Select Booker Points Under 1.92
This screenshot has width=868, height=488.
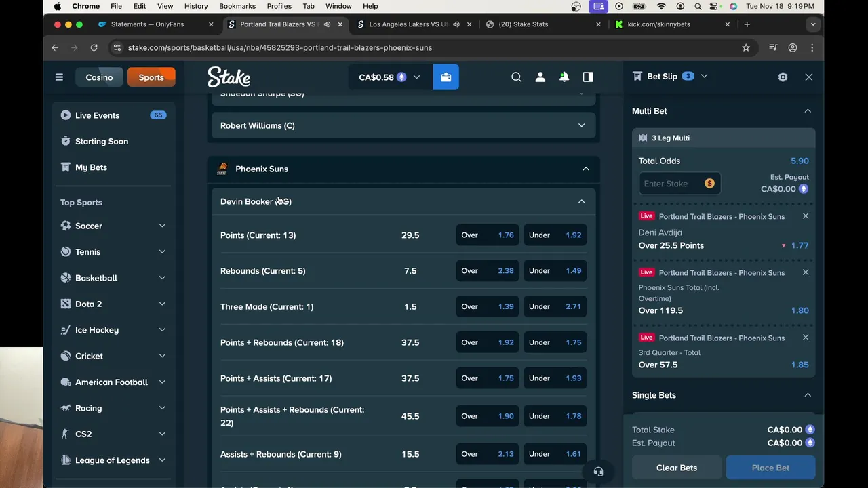(555, 235)
